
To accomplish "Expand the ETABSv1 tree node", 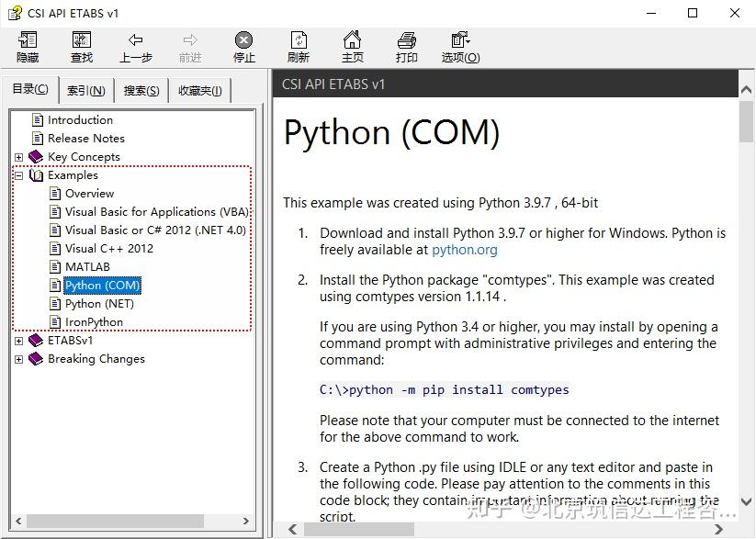I will [x=20, y=341].
